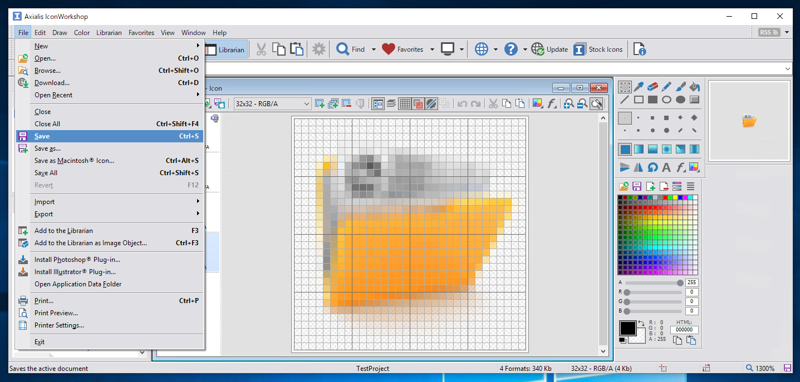The image size is (800, 382).
Task: Select the Brush tool
Action: [680, 87]
